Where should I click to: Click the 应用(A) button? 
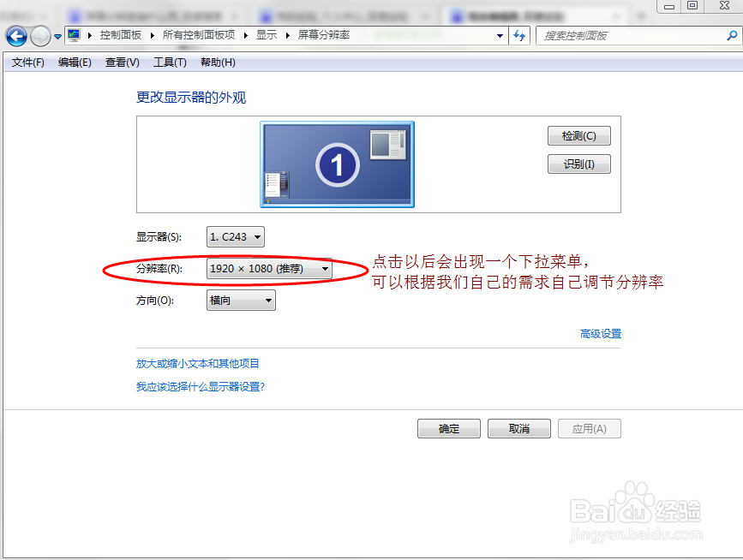point(590,428)
